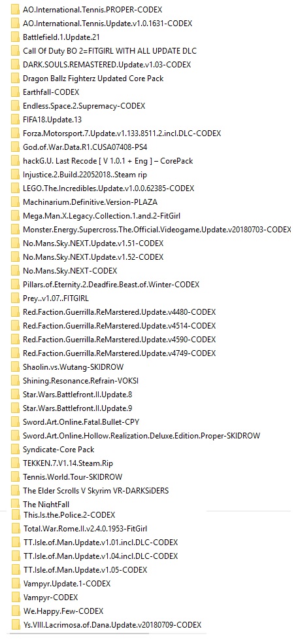Select No.Mans.Sky.NEXT.Update.v1.52-CODEX folder
Screen dimensions: 298x644
point(93,257)
